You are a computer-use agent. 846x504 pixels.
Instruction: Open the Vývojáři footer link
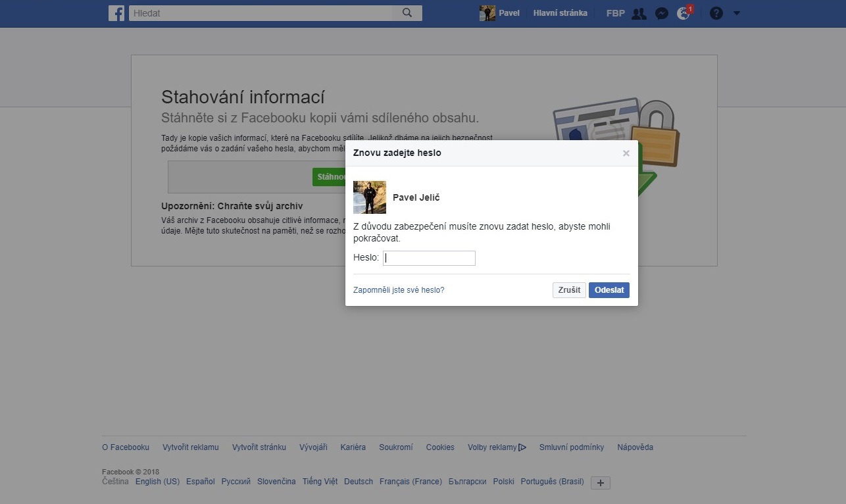tap(313, 447)
